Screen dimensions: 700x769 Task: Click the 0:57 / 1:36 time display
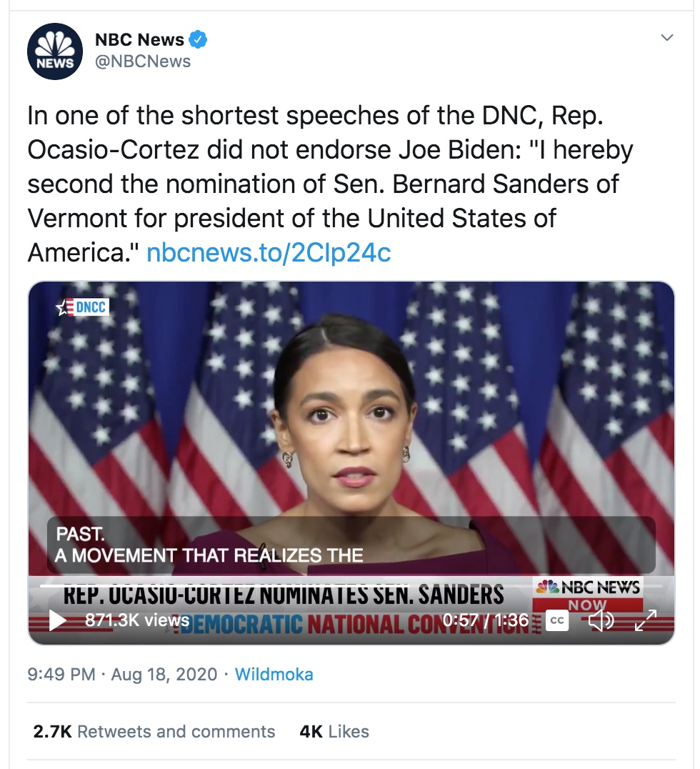click(x=486, y=620)
